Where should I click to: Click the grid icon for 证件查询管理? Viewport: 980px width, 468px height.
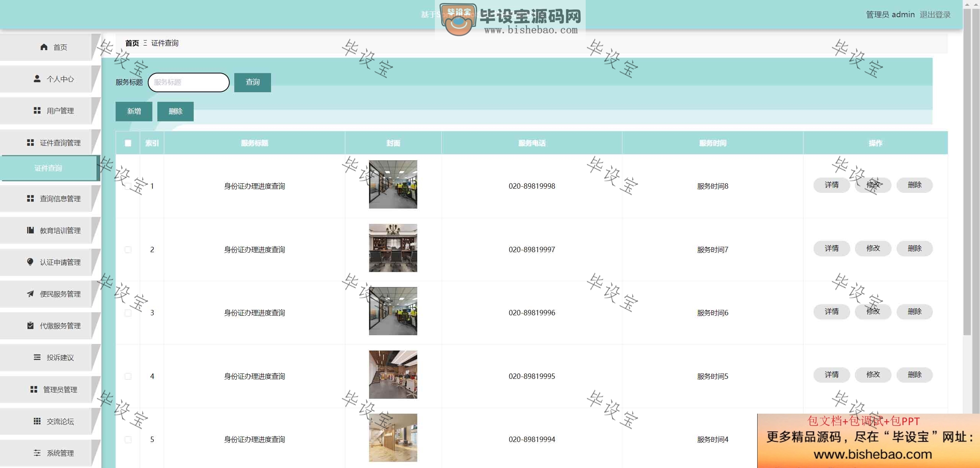tap(31, 143)
